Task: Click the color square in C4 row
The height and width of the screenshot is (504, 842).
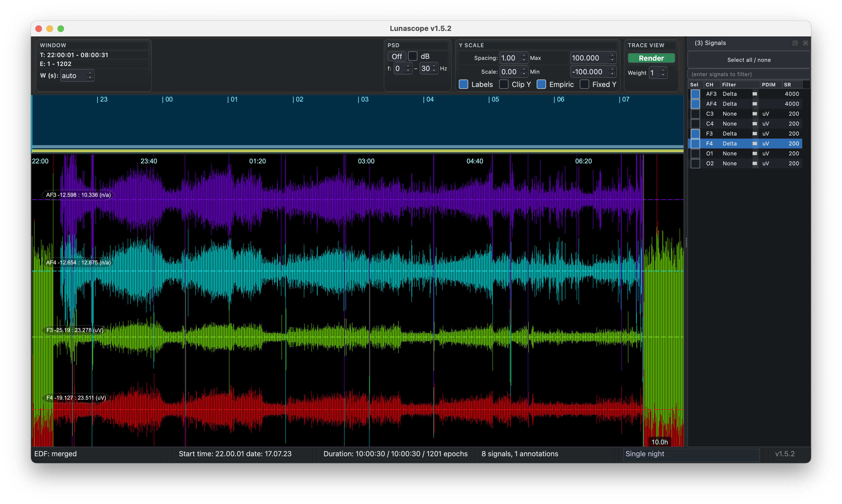Action: coord(754,124)
